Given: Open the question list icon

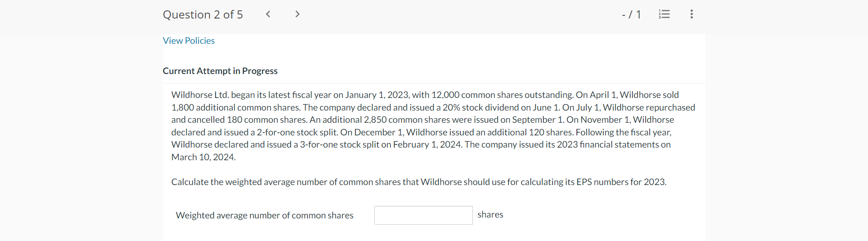Looking at the screenshot, I should click(664, 14).
